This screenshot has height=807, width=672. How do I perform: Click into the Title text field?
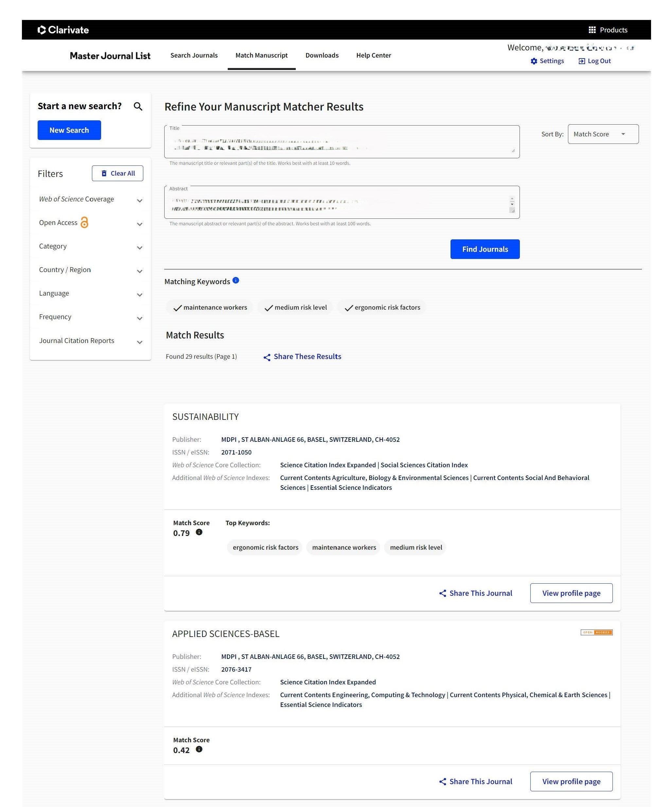point(342,142)
